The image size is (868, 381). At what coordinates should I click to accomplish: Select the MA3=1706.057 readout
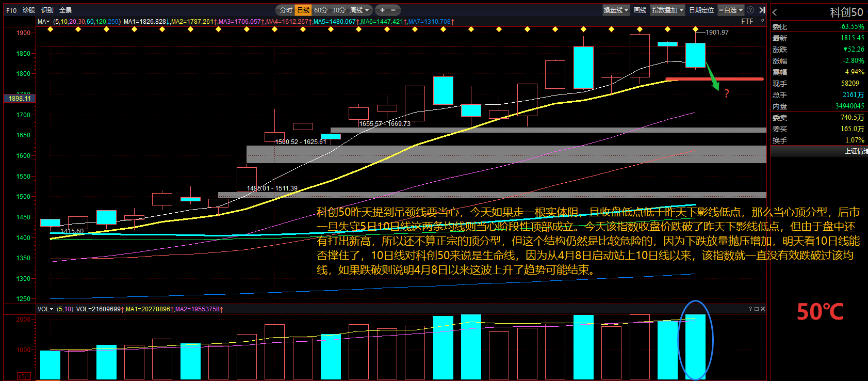coord(242,22)
